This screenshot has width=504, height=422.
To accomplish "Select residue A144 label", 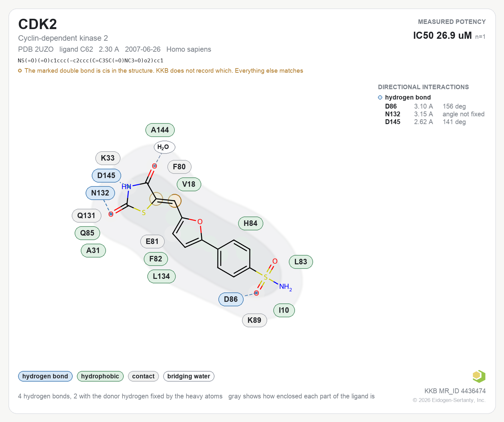I will tap(160, 130).
